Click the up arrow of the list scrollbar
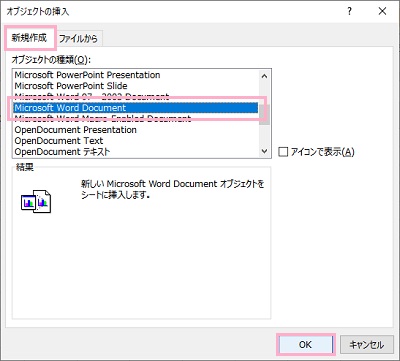 coord(265,76)
